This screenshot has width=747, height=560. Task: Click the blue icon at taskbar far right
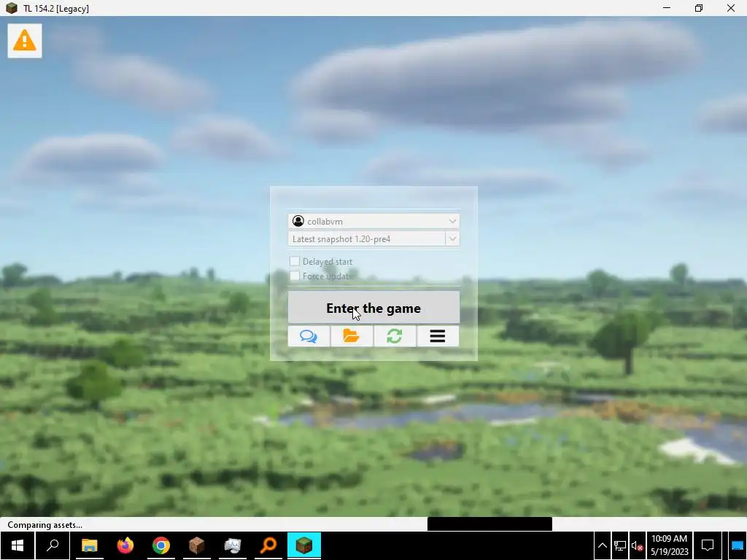738,545
